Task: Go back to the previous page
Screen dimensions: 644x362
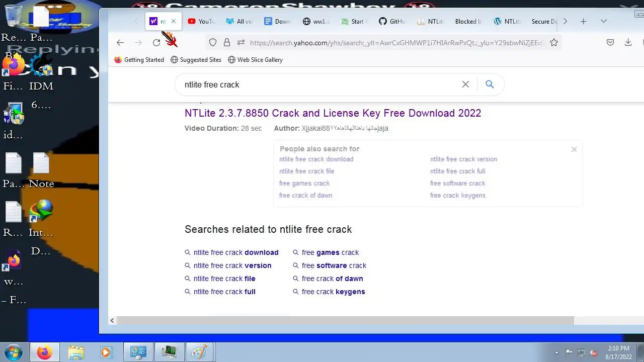Action: pos(120,43)
